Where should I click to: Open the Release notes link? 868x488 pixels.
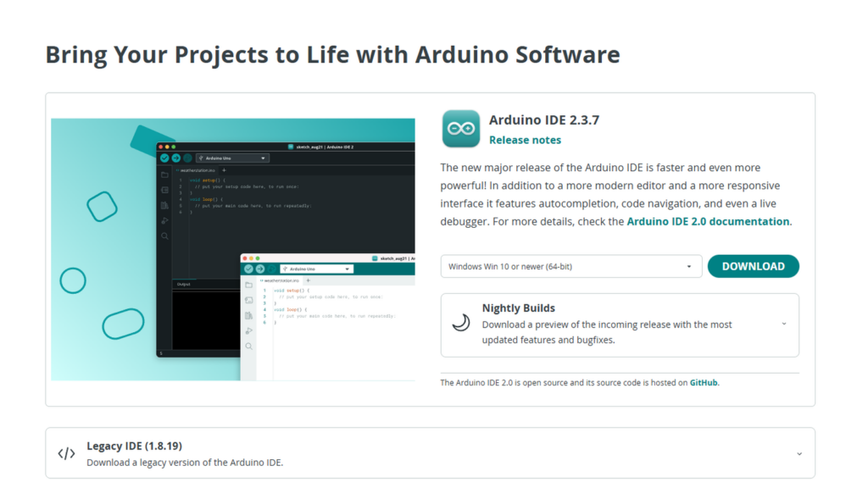(x=525, y=140)
